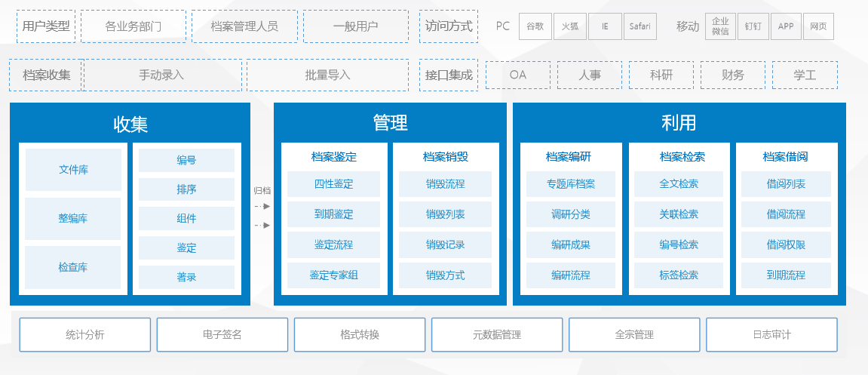This screenshot has width=868, height=375.
Task: Open 四性鉴定 under 档案鉴定
Action: click(333, 184)
